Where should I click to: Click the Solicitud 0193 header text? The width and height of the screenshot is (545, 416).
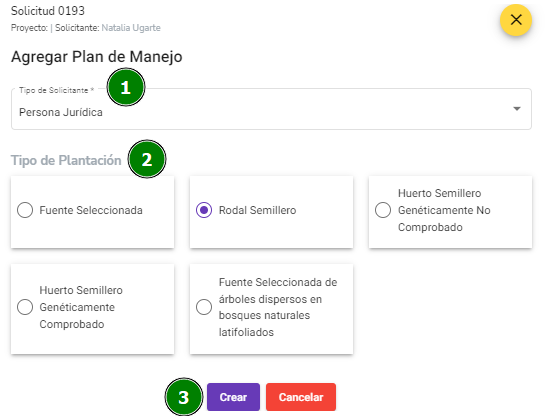tap(48, 11)
